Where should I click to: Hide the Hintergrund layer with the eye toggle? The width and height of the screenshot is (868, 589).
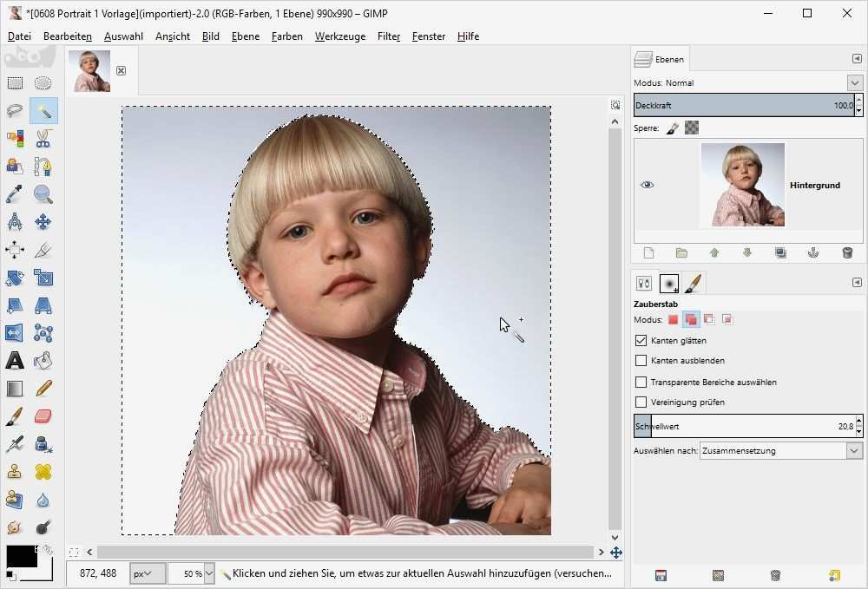647,185
